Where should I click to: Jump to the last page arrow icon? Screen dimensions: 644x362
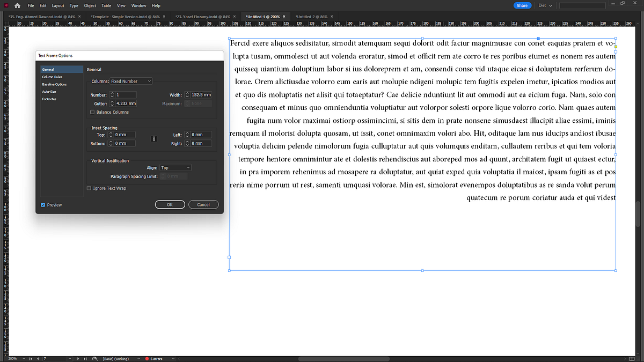[x=85, y=358]
